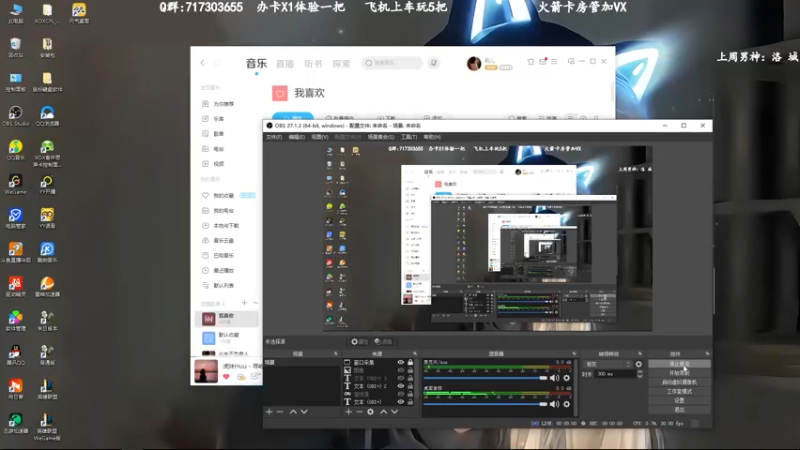Click the 回收站 desktop icon

pyautogui.click(x=15, y=47)
